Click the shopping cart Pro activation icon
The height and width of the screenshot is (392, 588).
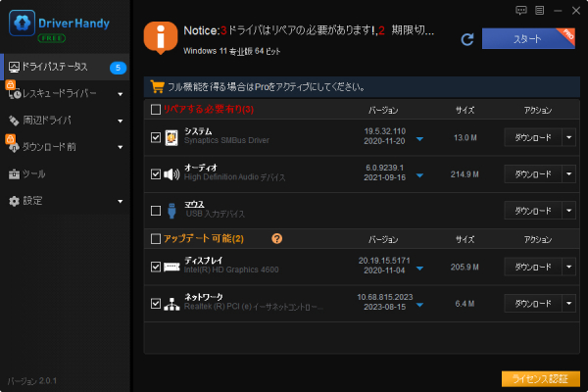tap(154, 85)
